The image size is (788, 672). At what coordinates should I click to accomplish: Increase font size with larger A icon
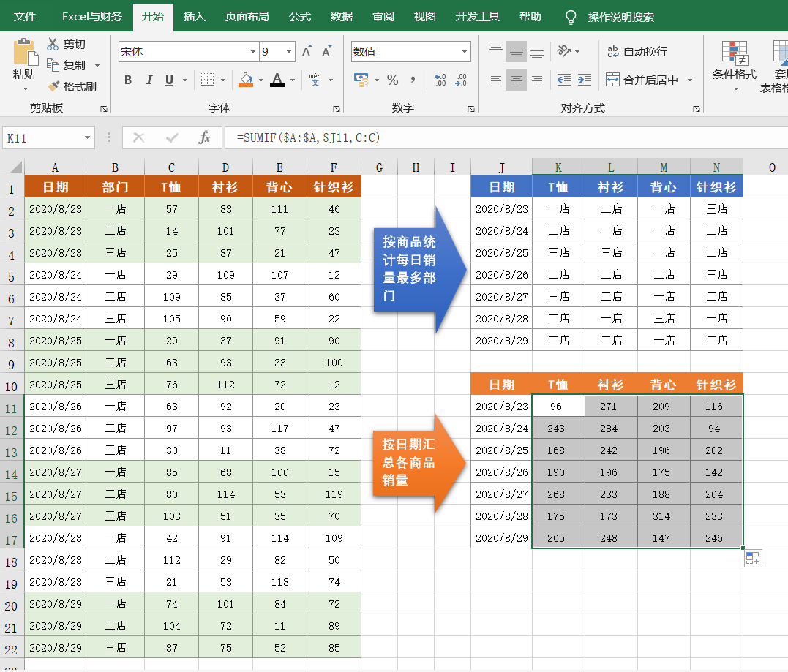(307, 52)
